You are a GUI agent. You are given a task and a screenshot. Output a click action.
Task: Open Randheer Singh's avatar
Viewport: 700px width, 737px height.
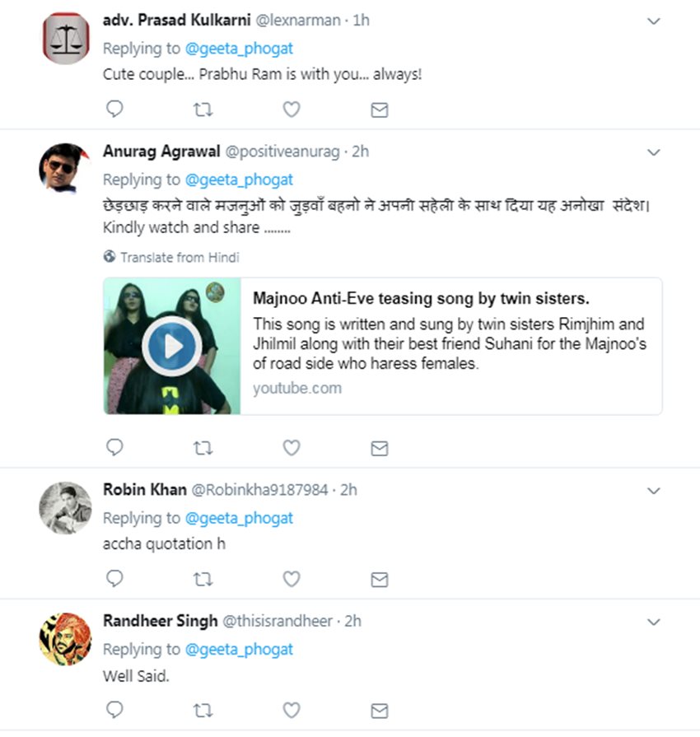64,638
